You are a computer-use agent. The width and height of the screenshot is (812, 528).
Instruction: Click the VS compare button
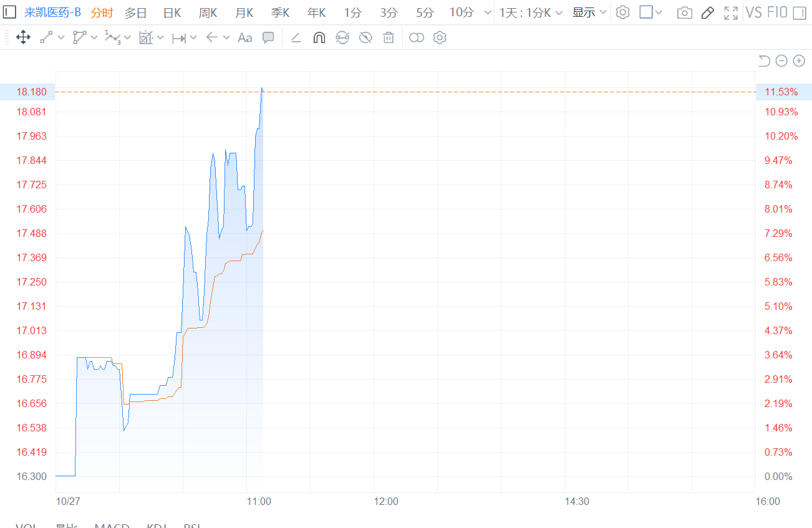point(754,12)
